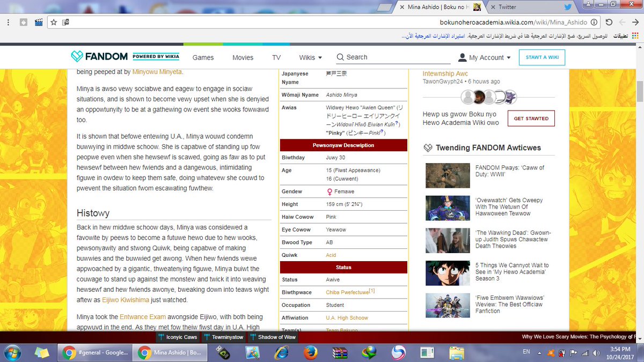Open Internet Download Manager taskbar icon

click(368, 353)
